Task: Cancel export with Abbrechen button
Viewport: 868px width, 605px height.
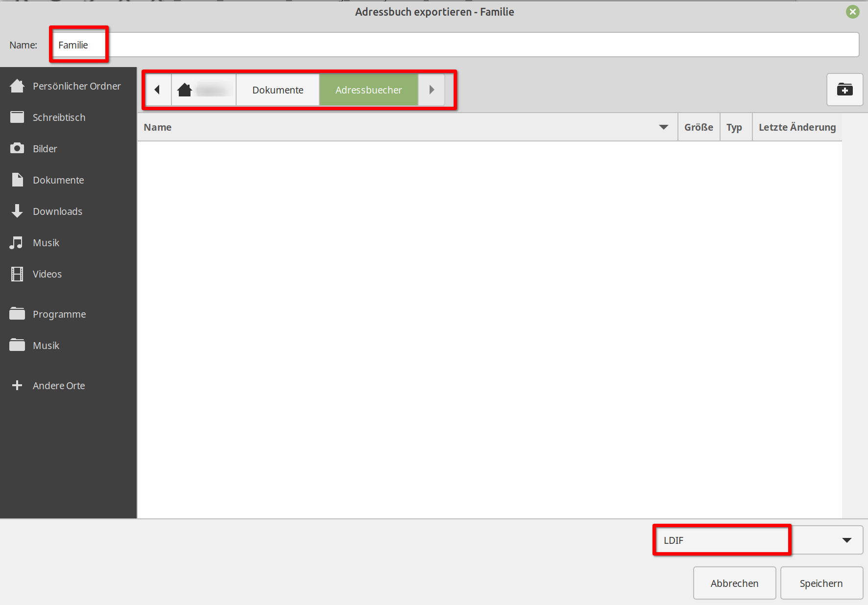Action: (734, 583)
